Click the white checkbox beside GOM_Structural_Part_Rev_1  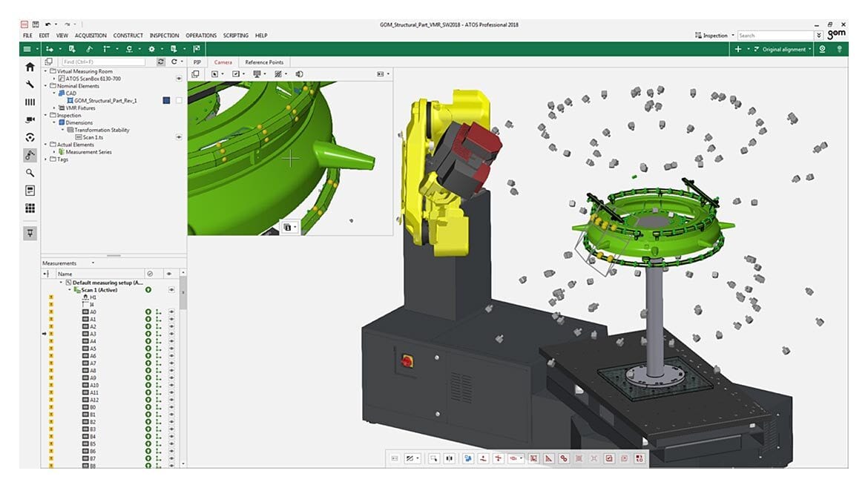(179, 101)
